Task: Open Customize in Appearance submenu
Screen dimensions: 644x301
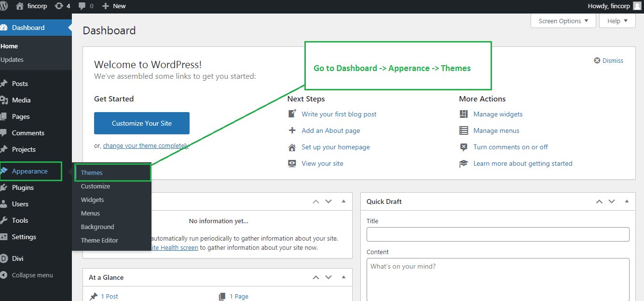Action: (x=96, y=186)
